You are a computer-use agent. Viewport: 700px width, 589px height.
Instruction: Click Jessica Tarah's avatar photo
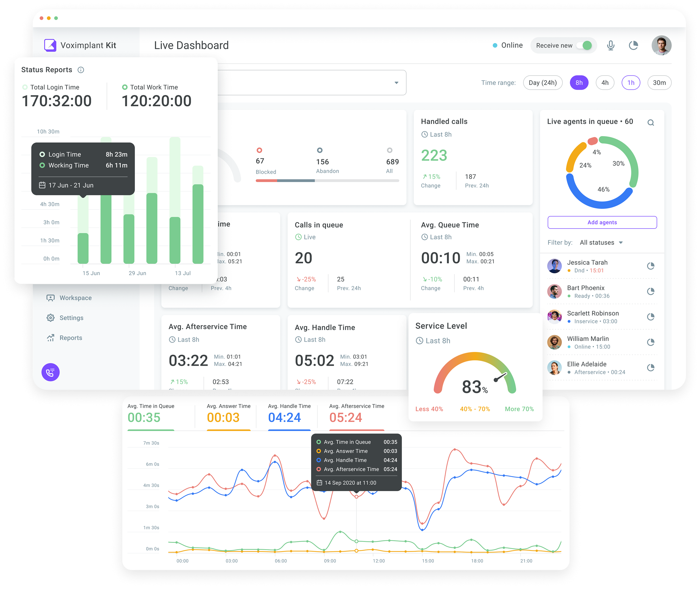coord(554,266)
